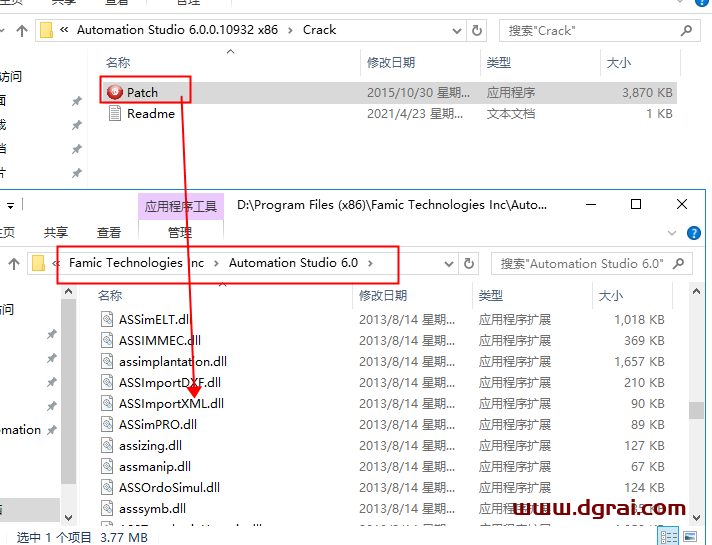712x545 pixels.
Task: Expand the ribbon in Automation Studio window
Action: [x=672, y=233]
